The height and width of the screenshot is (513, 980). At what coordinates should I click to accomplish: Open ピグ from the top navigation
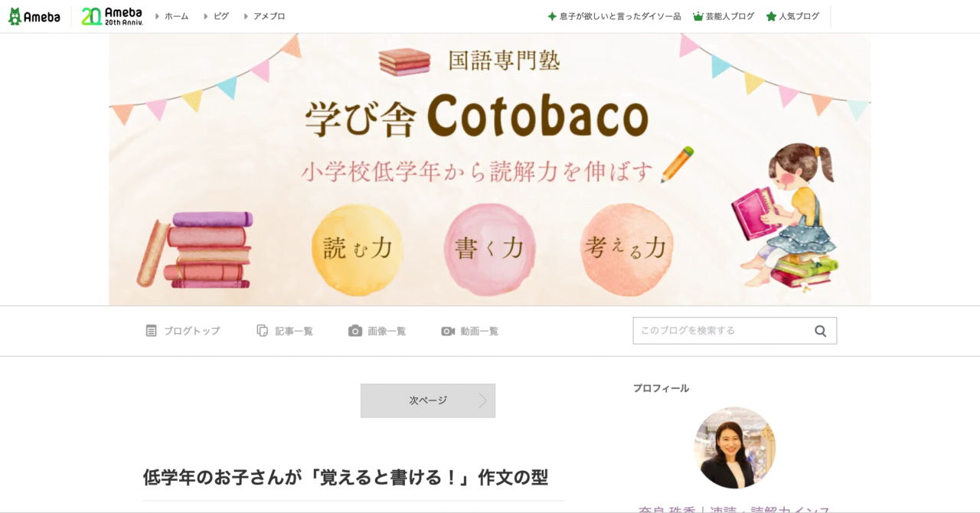point(220,16)
